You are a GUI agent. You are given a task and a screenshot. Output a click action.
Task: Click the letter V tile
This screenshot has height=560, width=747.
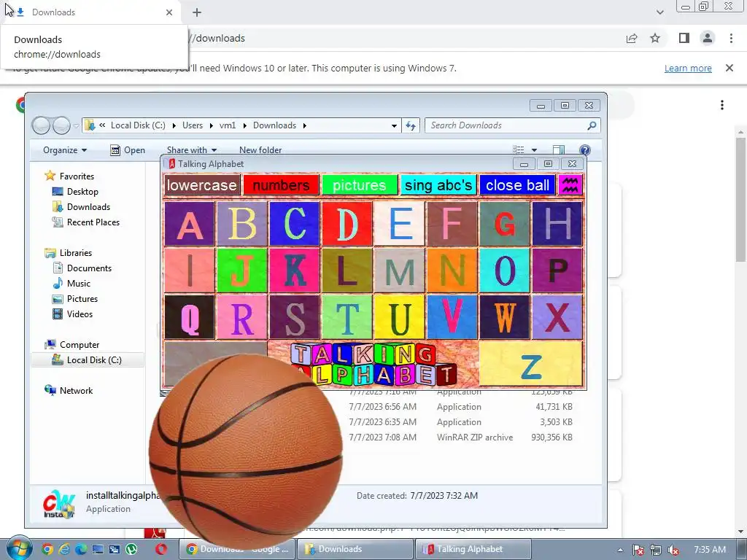coord(452,316)
